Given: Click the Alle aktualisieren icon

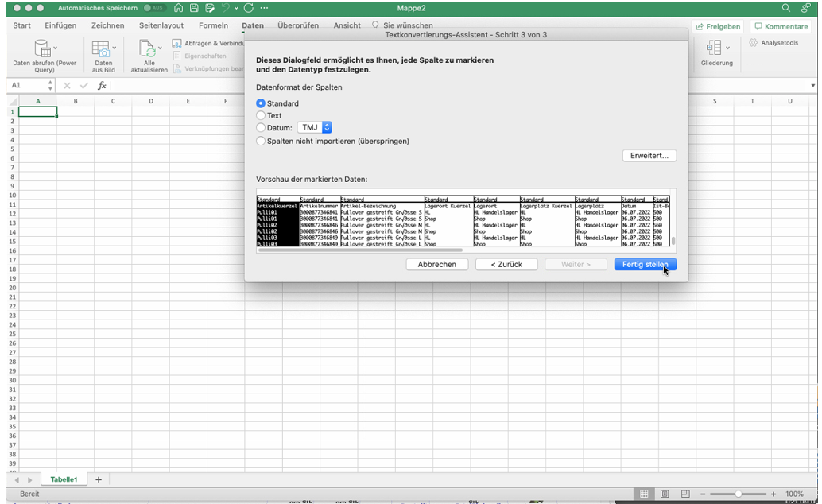Looking at the screenshot, I should pos(149,48).
